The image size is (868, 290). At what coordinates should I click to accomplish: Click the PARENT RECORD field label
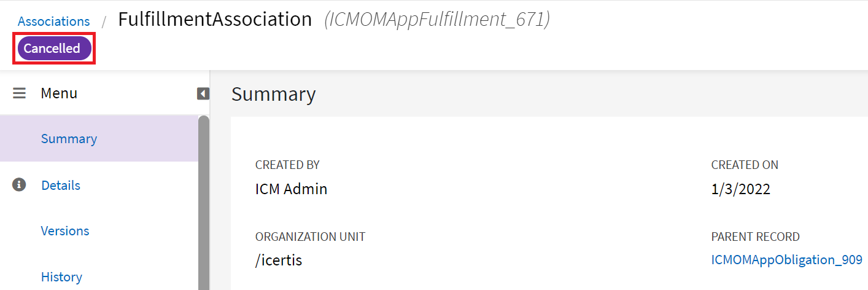click(x=755, y=237)
